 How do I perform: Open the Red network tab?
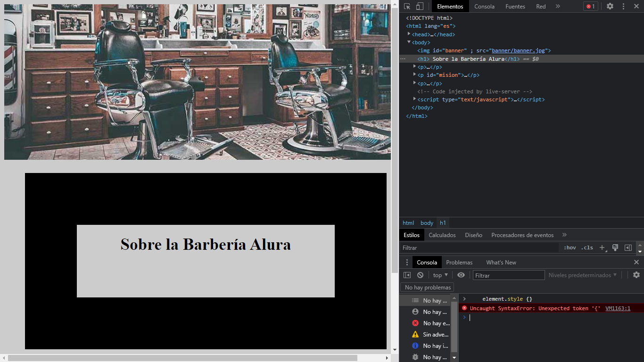click(541, 6)
